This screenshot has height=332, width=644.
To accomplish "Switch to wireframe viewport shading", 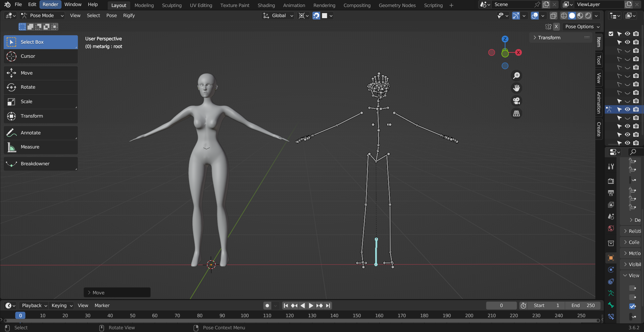I will (x=564, y=15).
